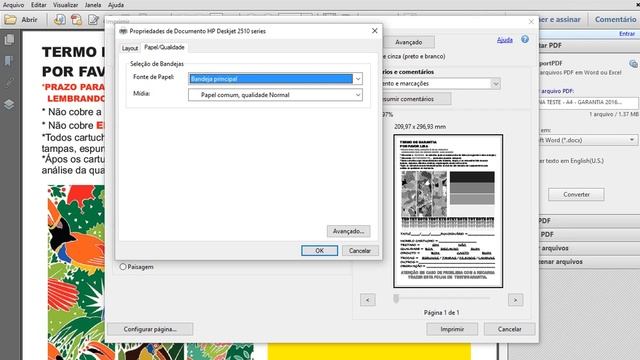Close the printer properties dialog
The height and width of the screenshot is (360, 640).
click(x=374, y=31)
